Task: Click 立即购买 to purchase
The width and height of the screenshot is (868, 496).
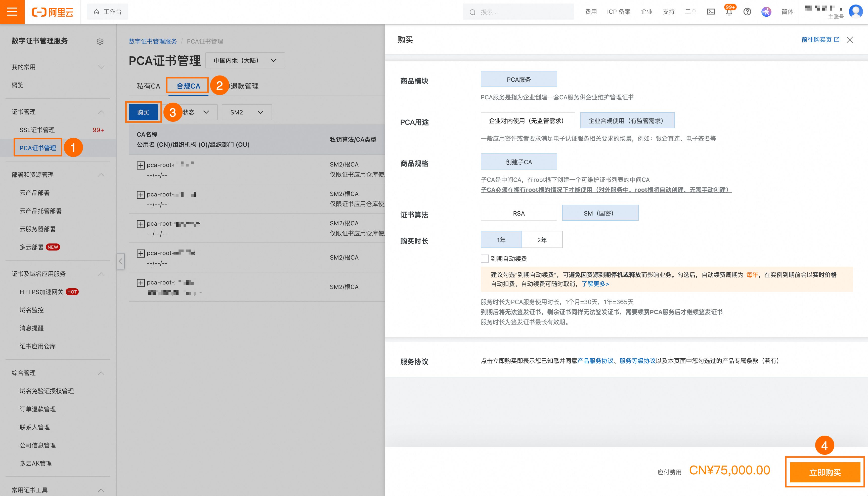Action: tap(825, 472)
